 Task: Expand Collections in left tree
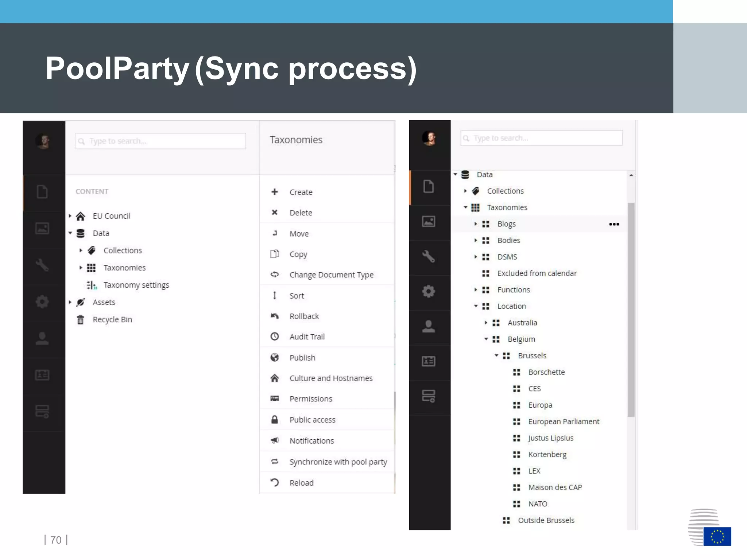pos(81,250)
